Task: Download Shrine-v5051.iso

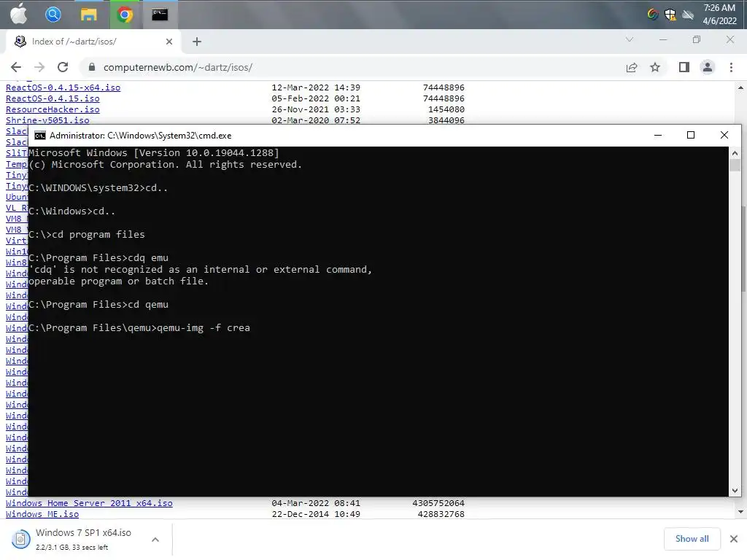Action: tap(47, 120)
